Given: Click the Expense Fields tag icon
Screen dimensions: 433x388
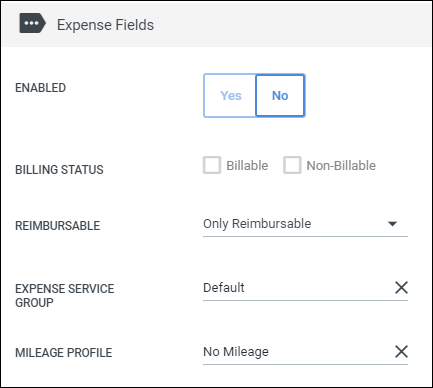Looking at the screenshot, I should point(32,23).
